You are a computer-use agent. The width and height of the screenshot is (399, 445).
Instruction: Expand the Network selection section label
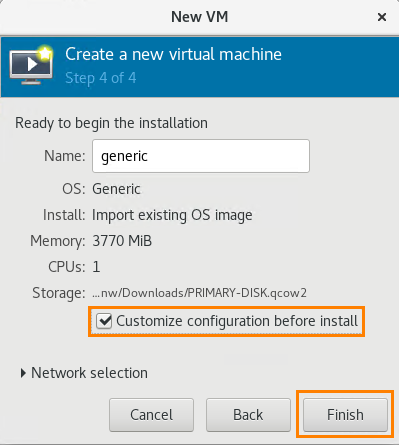[89, 373]
